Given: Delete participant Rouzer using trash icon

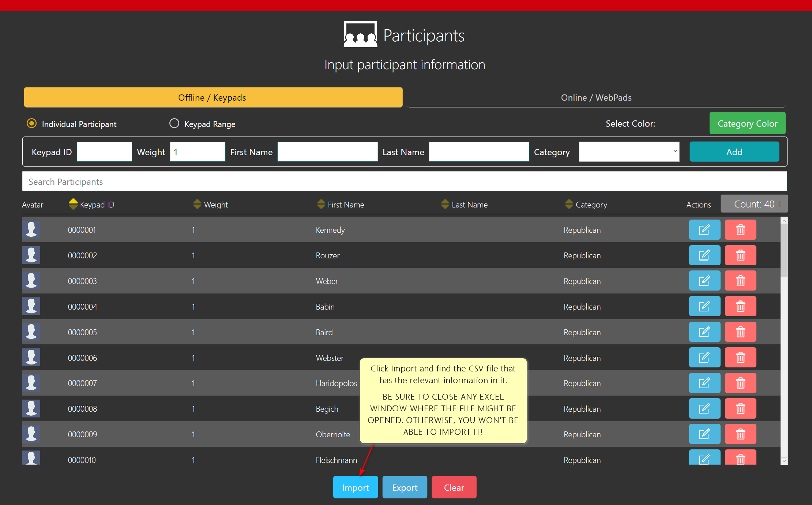Looking at the screenshot, I should point(740,255).
